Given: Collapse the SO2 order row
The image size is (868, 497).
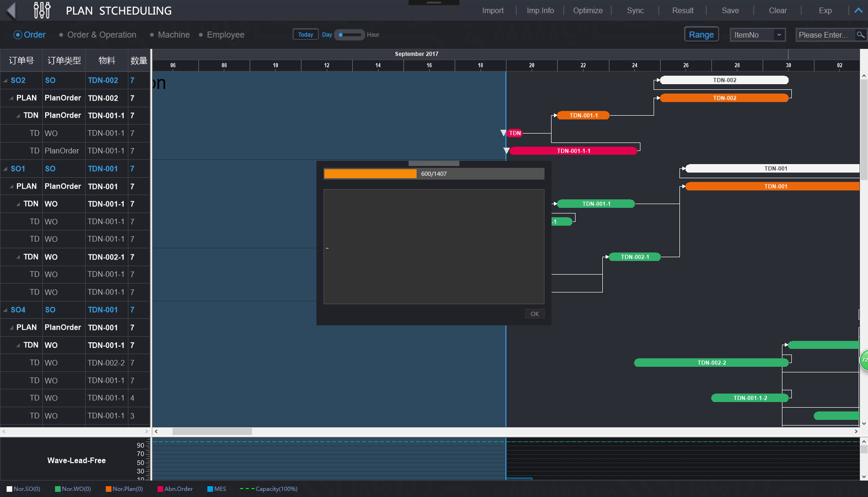Looking at the screenshot, I should pyautogui.click(x=5, y=81).
